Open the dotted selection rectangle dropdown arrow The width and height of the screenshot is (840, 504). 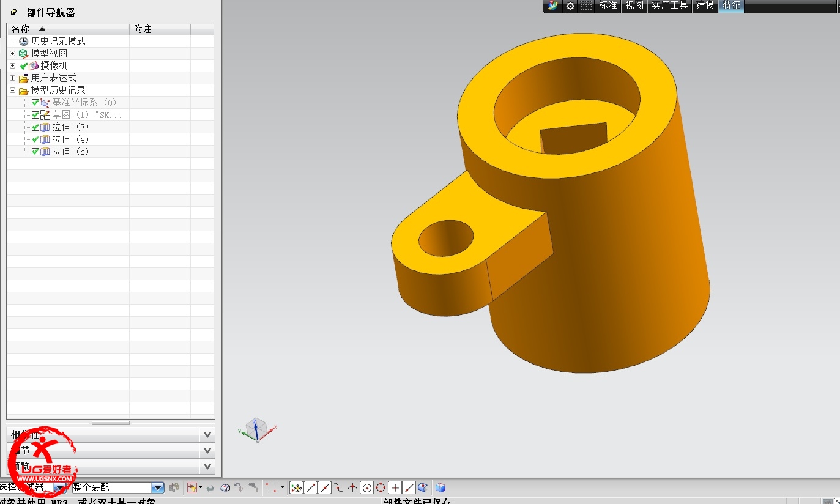click(x=282, y=487)
